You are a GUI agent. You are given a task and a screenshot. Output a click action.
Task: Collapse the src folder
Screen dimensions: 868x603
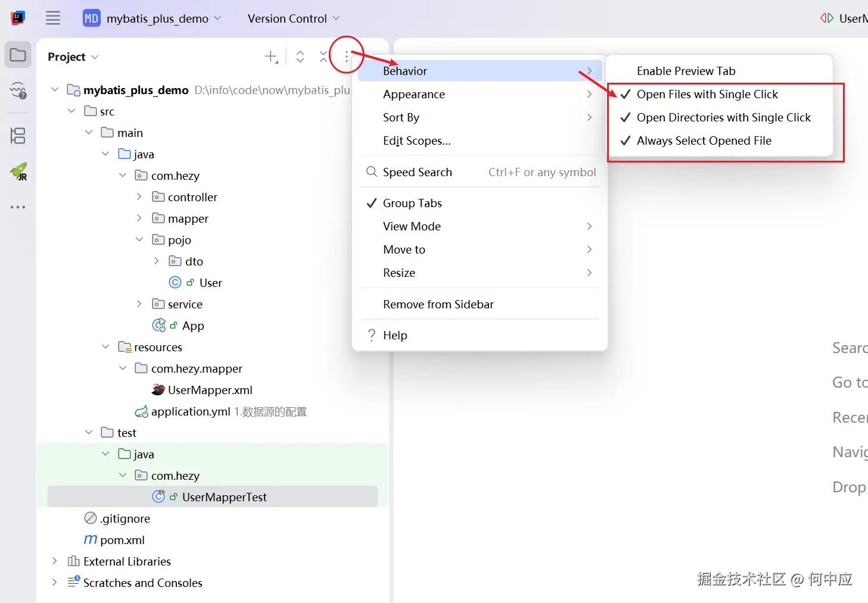pos(71,111)
